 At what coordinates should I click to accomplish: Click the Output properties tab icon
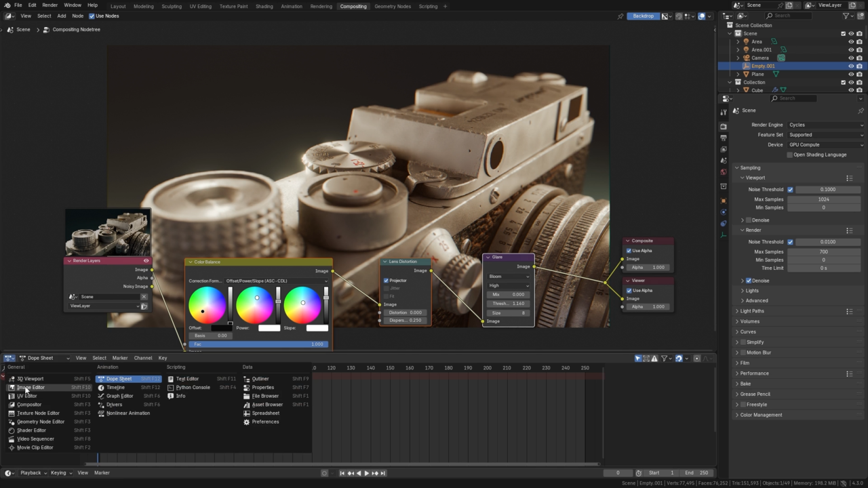pyautogui.click(x=724, y=138)
